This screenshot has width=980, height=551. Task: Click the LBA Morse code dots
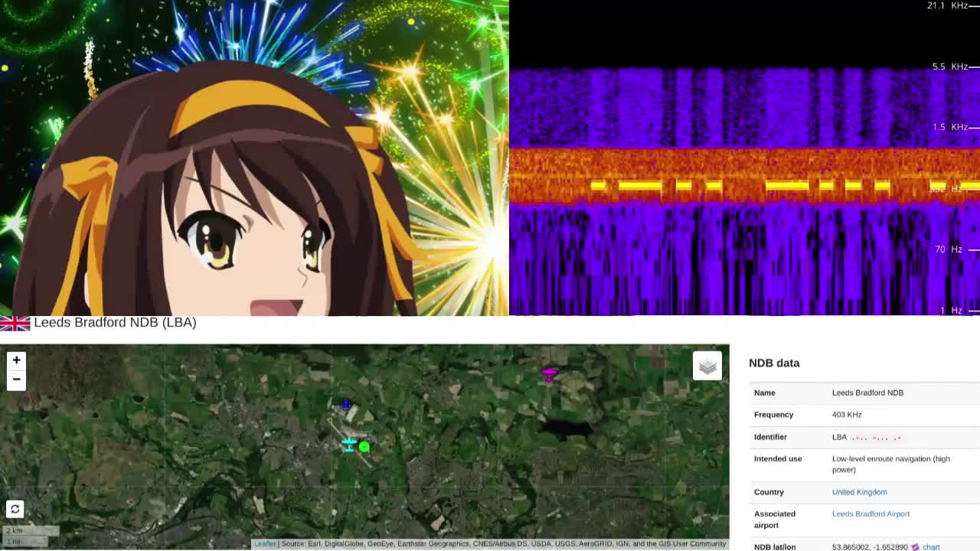coord(877,438)
